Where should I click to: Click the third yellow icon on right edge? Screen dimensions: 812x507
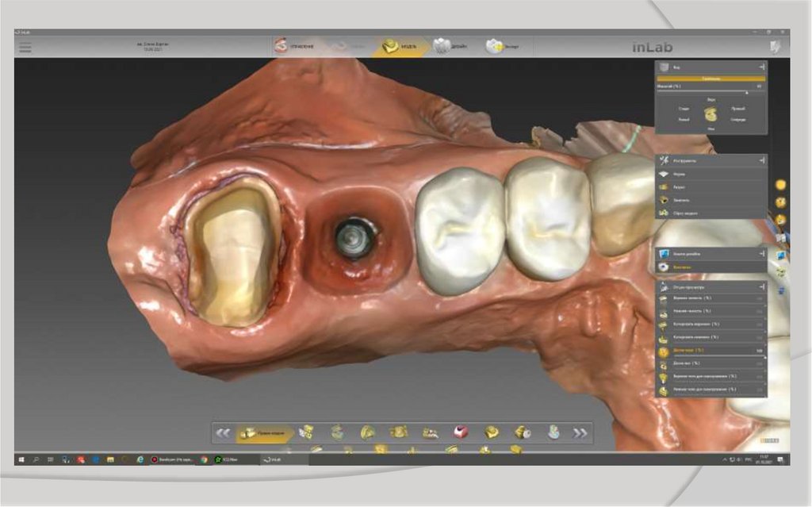pos(780,220)
